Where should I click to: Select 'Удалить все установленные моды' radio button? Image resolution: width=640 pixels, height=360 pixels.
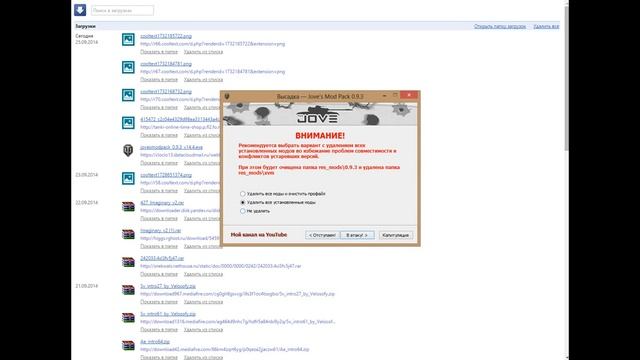click(x=242, y=202)
